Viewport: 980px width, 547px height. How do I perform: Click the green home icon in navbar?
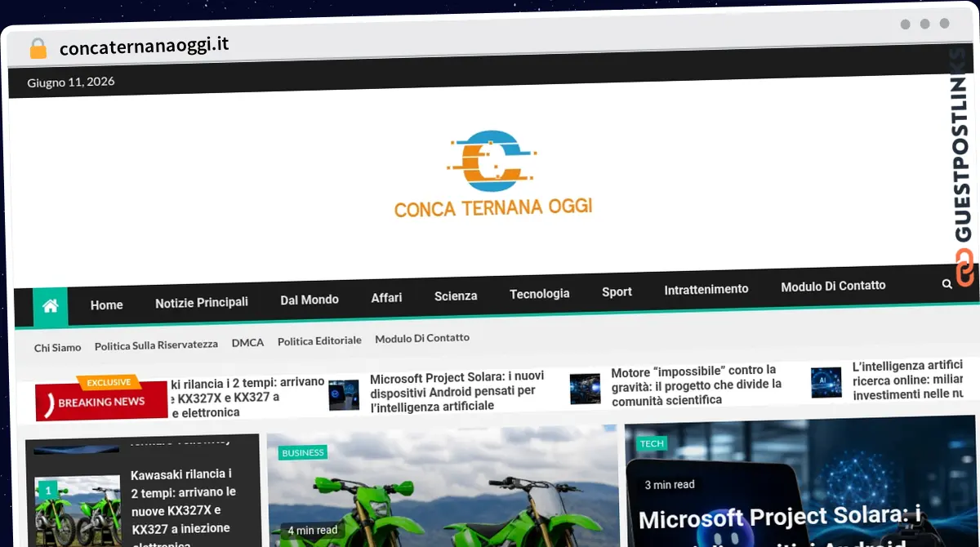(x=51, y=306)
